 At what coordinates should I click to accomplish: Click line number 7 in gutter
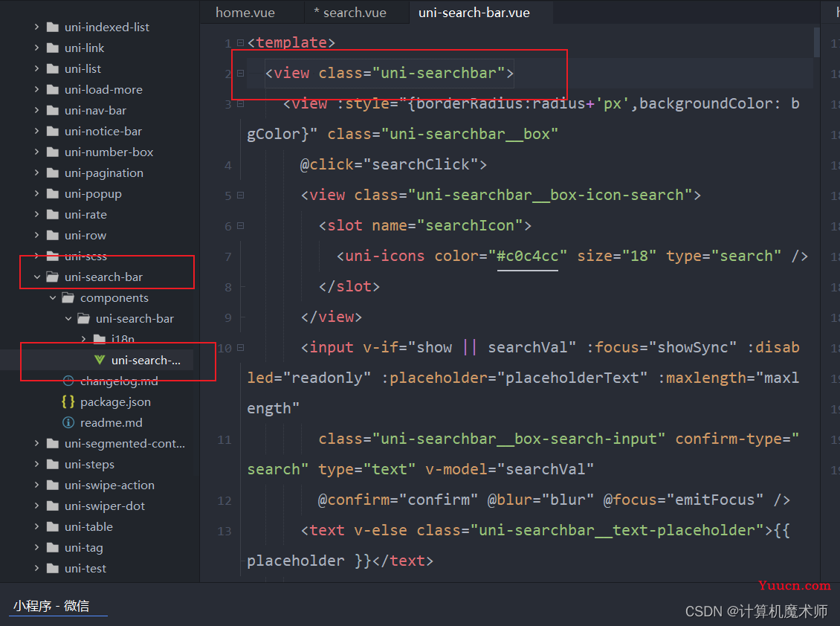[228, 257]
